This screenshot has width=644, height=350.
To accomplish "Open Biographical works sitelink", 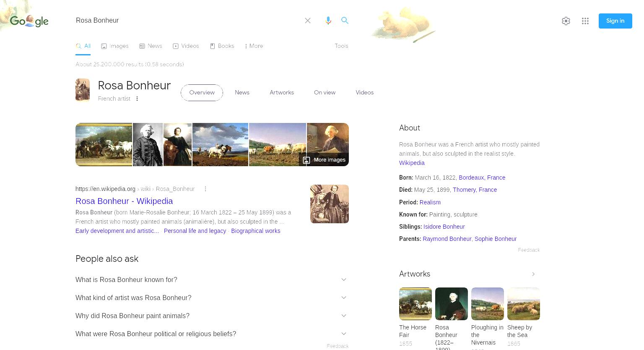I will 256,231.
